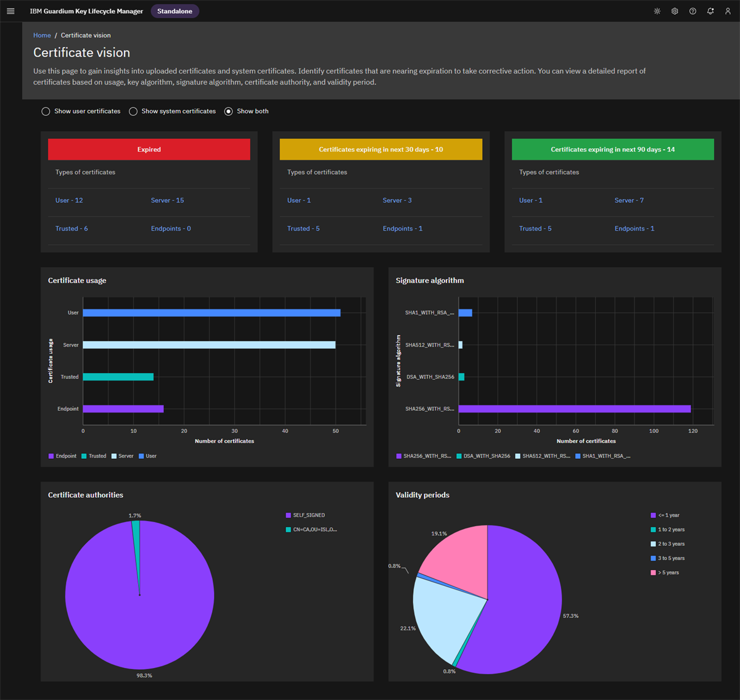Select the Show both radio button
Viewport: 740px width, 700px height.
click(228, 111)
